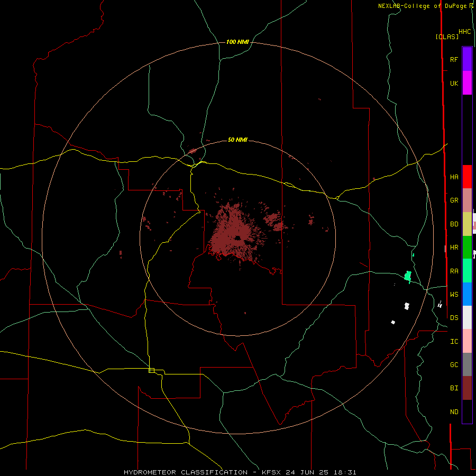Click the ND legend label

pos(454,412)
